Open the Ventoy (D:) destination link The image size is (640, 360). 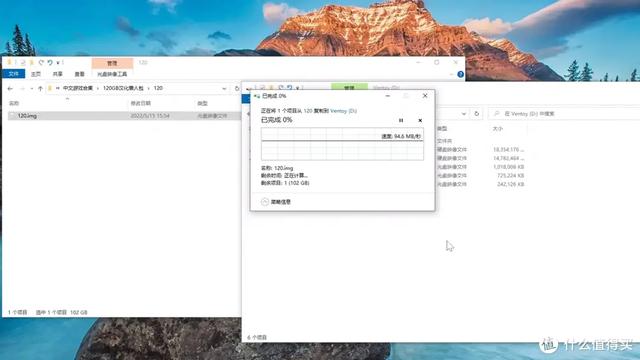[x=343, y=111]
